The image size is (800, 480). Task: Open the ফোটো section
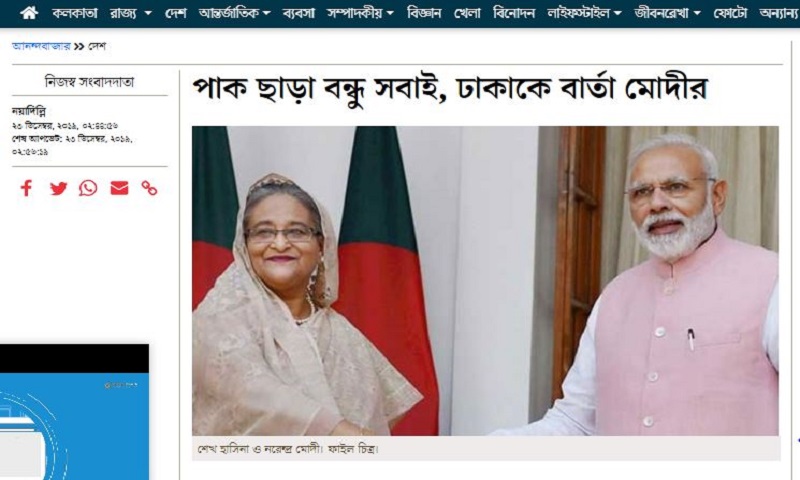(x=730, y=13)
